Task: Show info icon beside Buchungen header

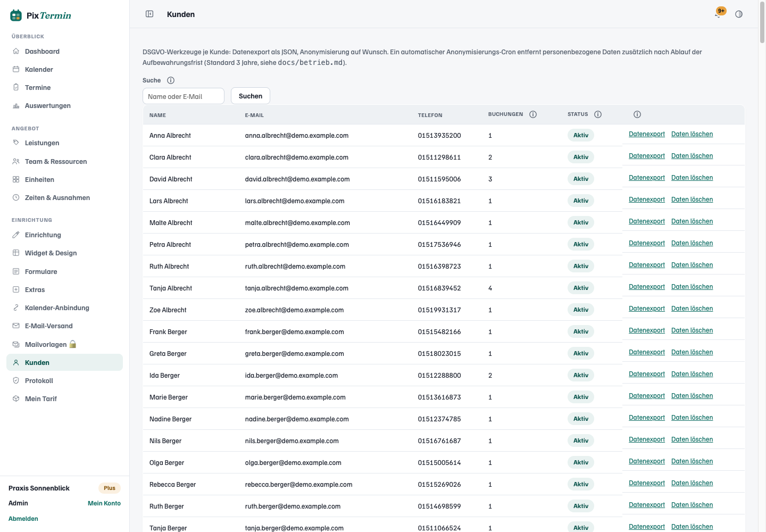Action: coord(533,114)
